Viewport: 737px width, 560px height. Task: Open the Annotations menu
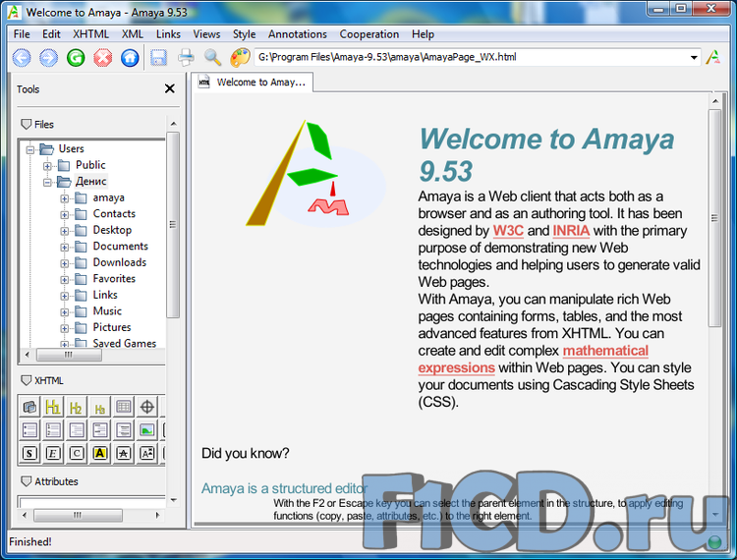298,34
